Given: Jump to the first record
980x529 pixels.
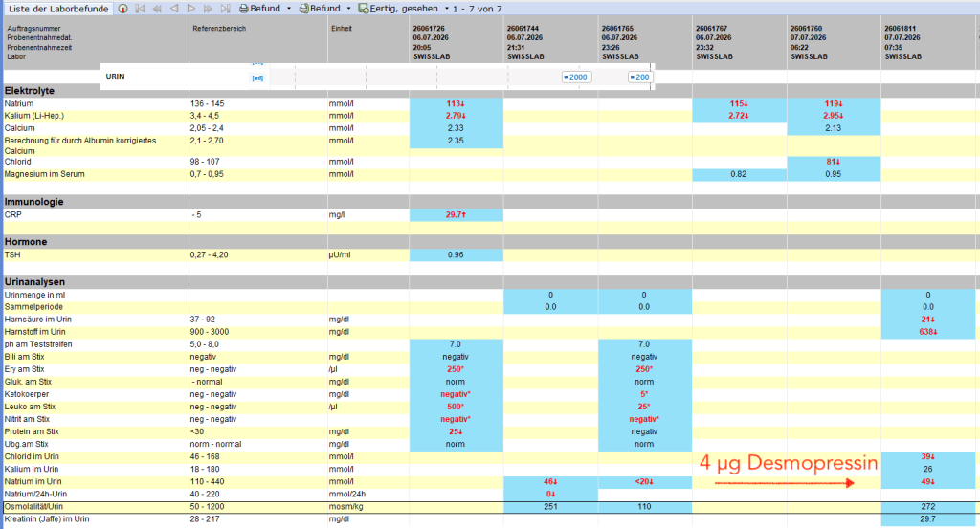Looking at the screenshot, I should (x=140, y=9).
